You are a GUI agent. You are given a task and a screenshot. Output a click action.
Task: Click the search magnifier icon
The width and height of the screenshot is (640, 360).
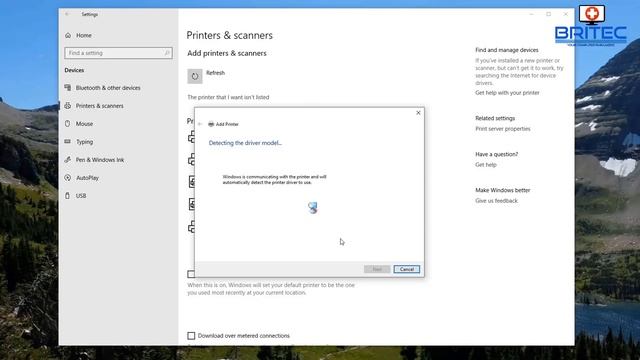(x=167, y=53)
